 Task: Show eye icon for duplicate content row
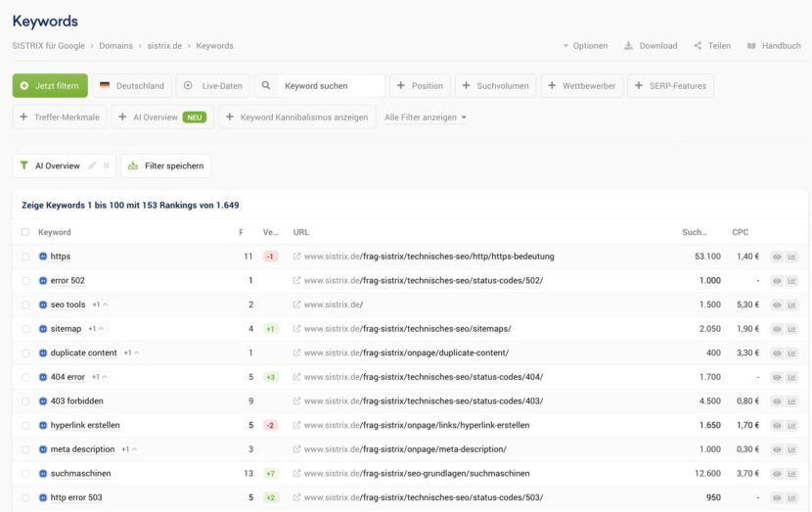click(x=777, y=353)
